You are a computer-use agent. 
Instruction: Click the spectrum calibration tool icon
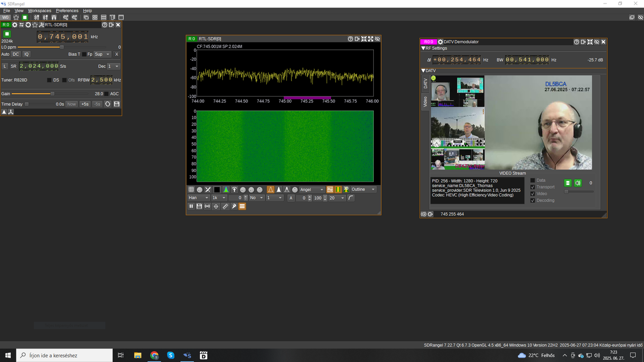234,206
